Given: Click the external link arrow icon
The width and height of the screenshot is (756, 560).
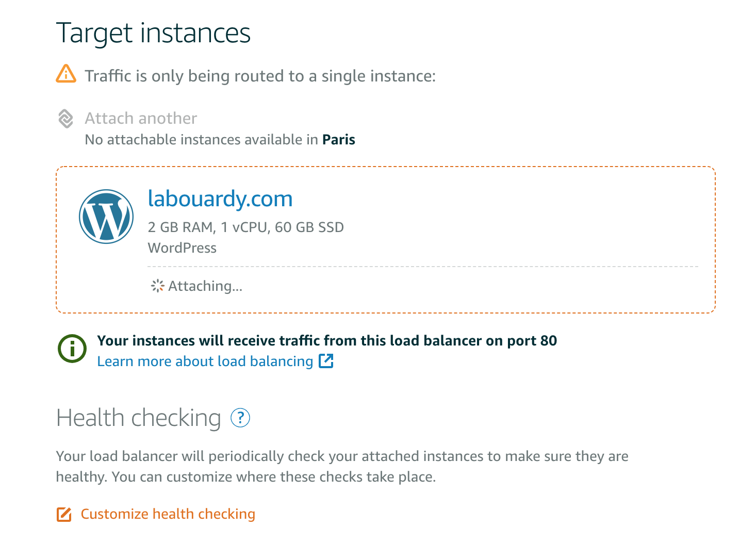Looking at the screenshot, I should [326, 361].
